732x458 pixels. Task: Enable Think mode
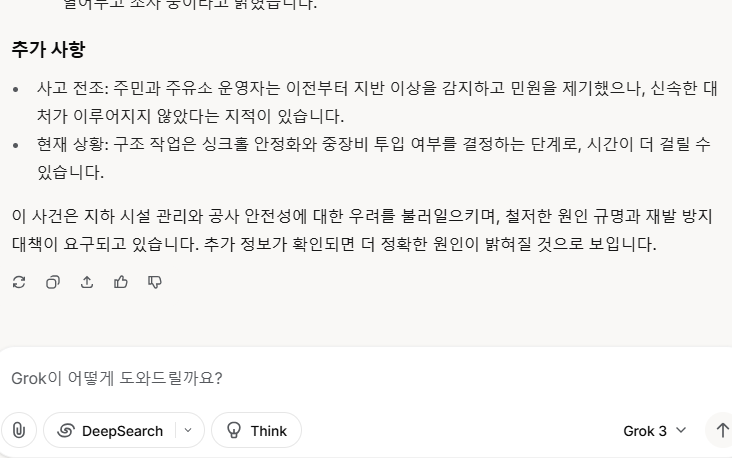pyautogui.click(x=256, y=430)
